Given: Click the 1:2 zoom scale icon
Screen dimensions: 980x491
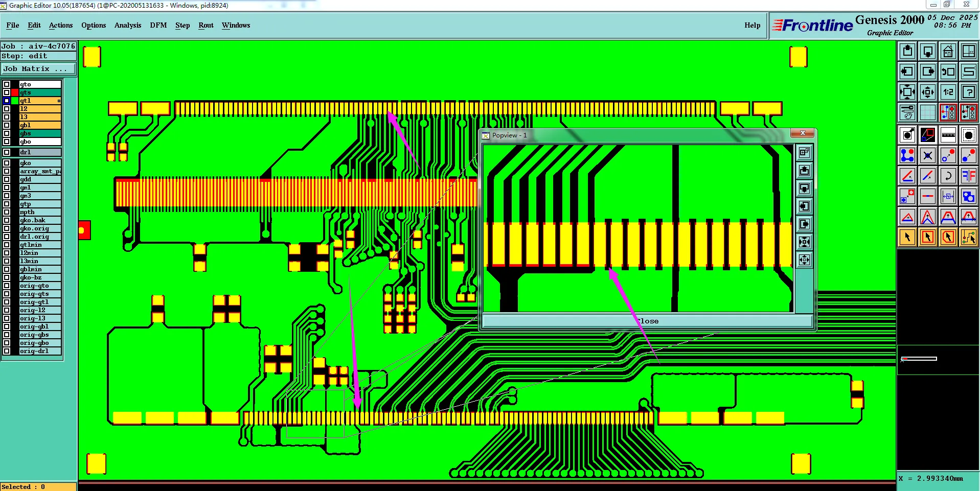Looking at the screenshot, I should pyautogui.click(x=948, y=92).
